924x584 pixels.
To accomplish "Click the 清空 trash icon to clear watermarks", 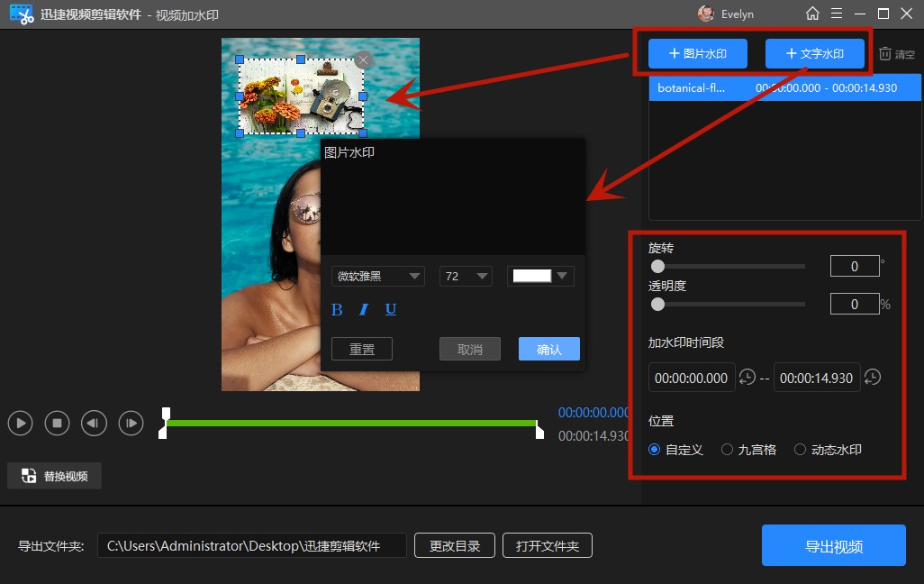I will coord(885,54).
